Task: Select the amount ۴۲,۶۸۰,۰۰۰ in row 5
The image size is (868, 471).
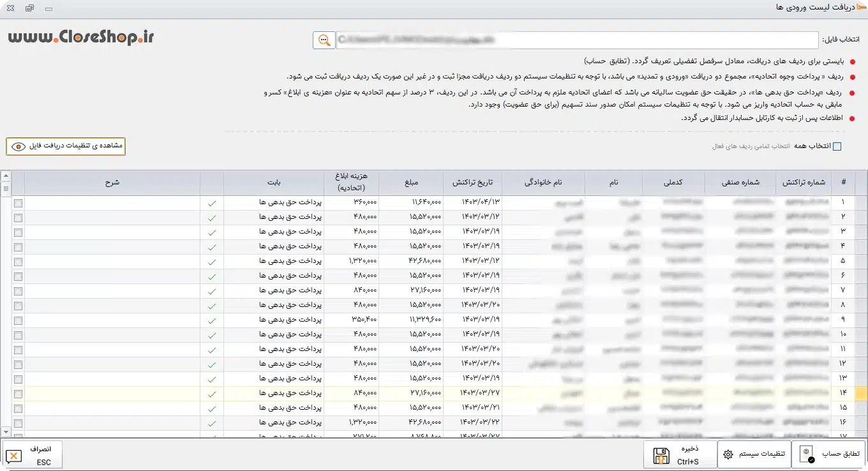Action: [x=424, y=262]
